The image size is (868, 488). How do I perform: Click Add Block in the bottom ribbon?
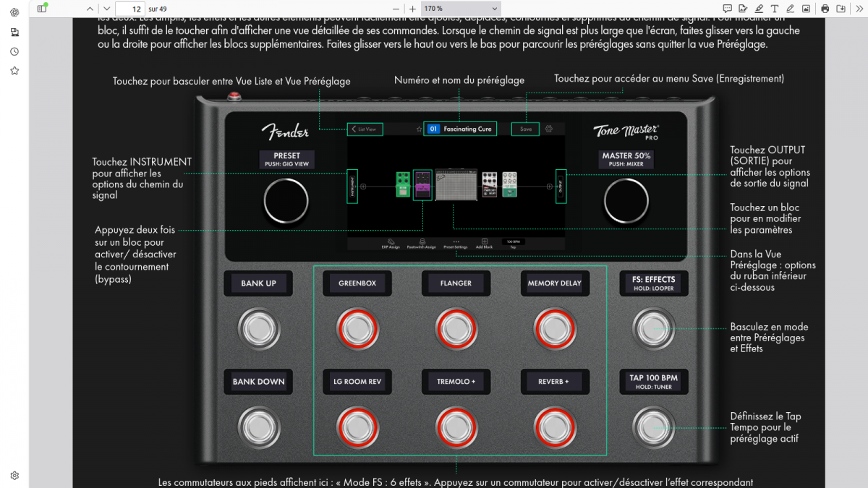click(x=485, y=244)
